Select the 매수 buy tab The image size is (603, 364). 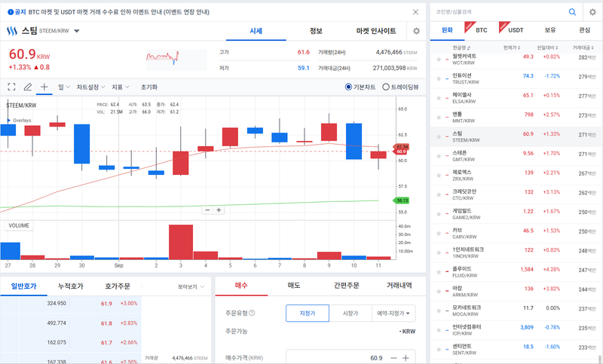click(241, 286)
